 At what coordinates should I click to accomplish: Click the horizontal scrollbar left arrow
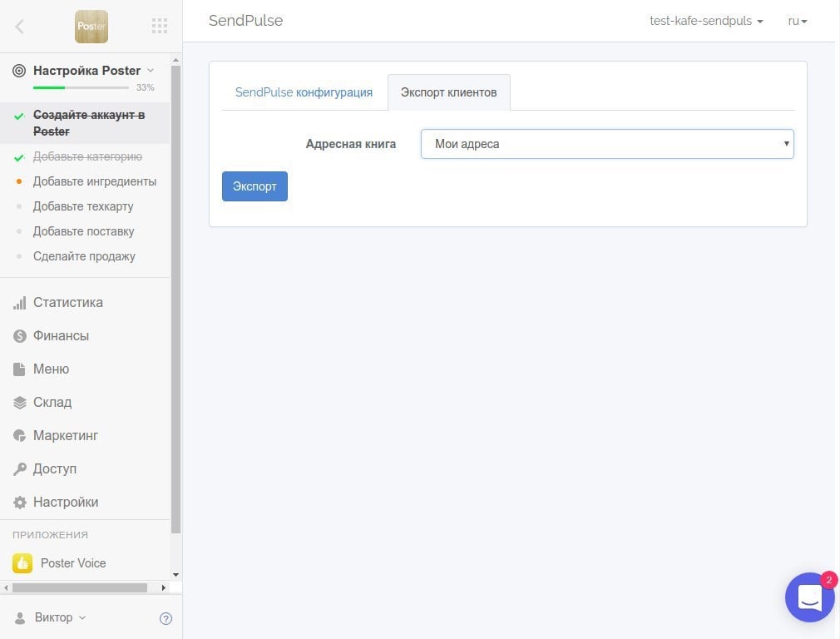click(6, 587)
